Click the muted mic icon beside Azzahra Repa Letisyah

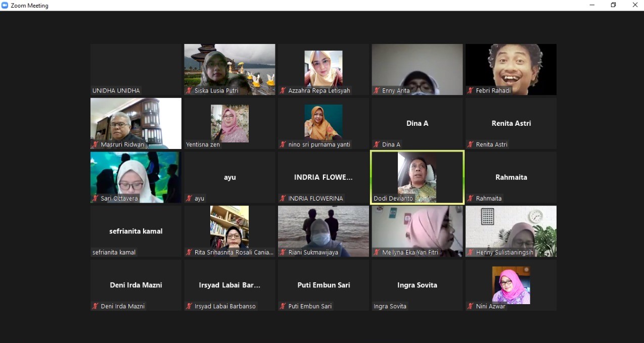point(283,91)
